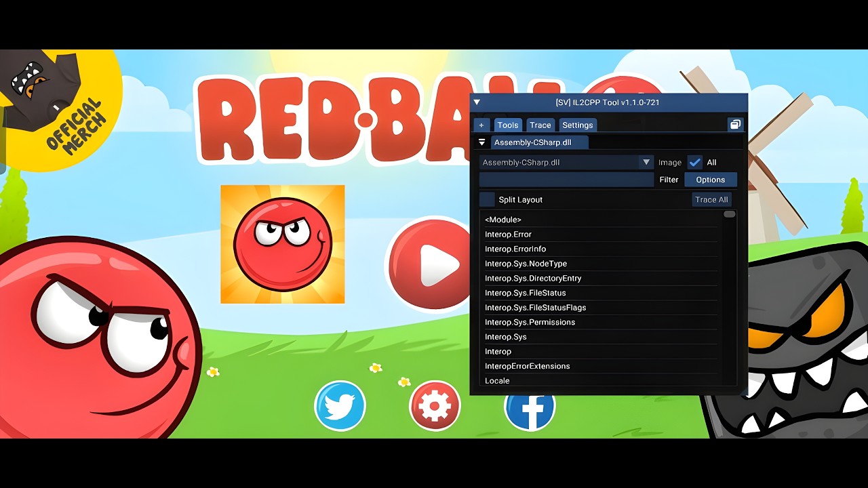Select the Interop class entry

coord(601,351)
